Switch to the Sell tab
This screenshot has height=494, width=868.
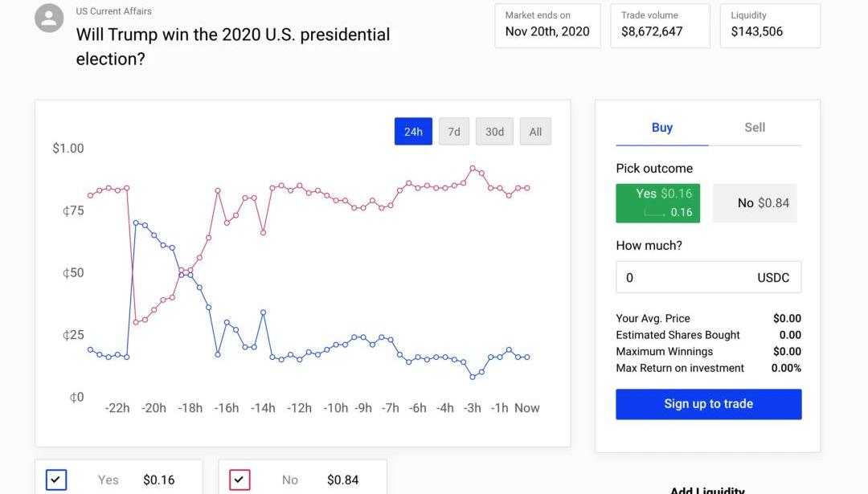(x=755, y=128)
